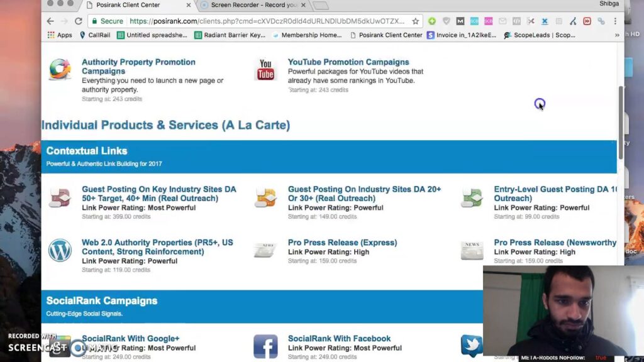Reload the Posirank page
The image size is (644, 362).
pos(79,21)
